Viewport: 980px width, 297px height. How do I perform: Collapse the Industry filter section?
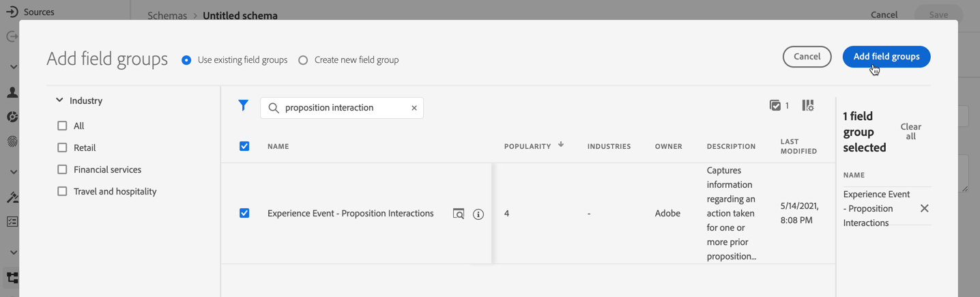[x=59, y=100]
